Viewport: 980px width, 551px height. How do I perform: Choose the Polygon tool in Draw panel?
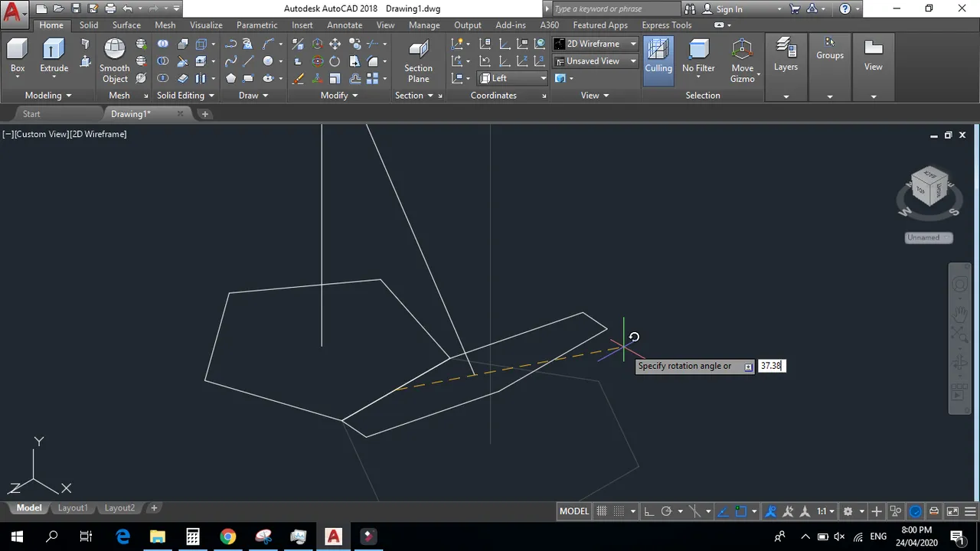coord(230,78)
